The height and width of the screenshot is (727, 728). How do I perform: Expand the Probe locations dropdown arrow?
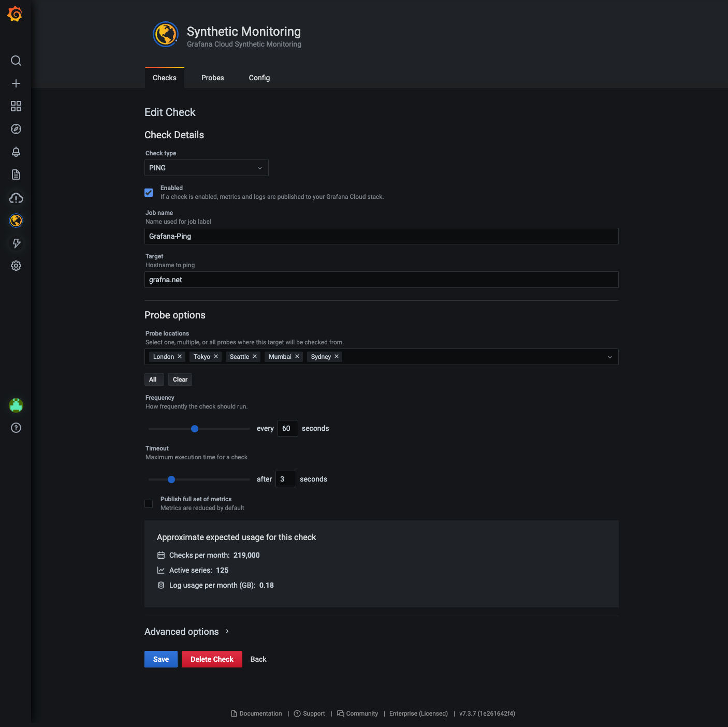coord(610,357)
